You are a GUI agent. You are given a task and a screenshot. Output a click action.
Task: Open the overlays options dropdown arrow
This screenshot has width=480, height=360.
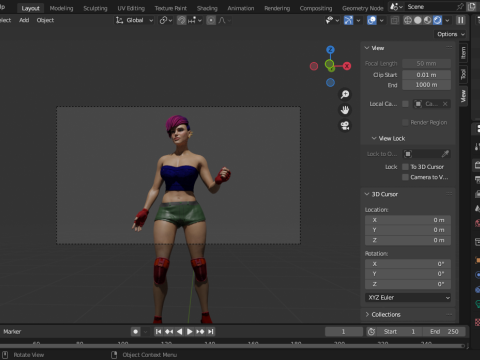382,20
